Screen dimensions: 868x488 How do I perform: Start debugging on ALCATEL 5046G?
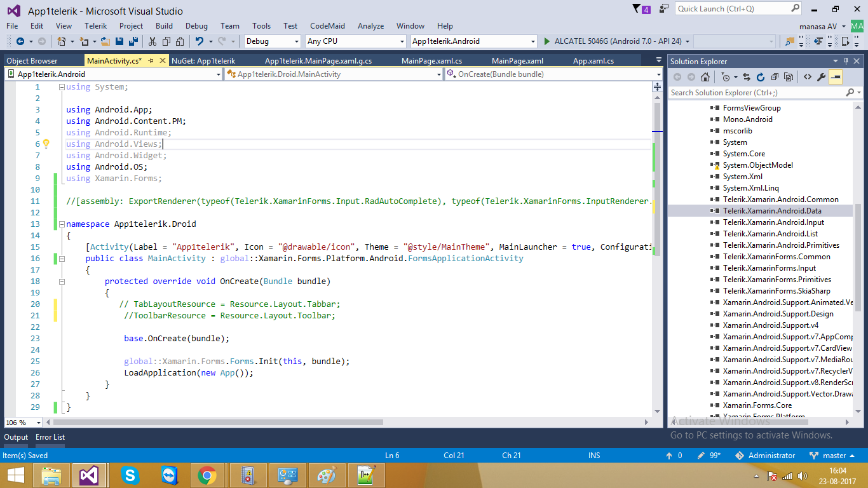548,41
